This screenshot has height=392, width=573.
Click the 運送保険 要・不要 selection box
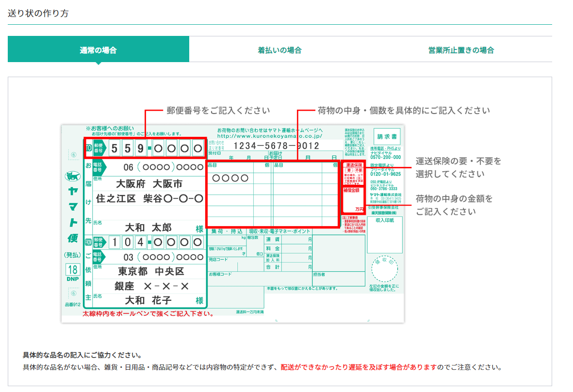[354, 174]
